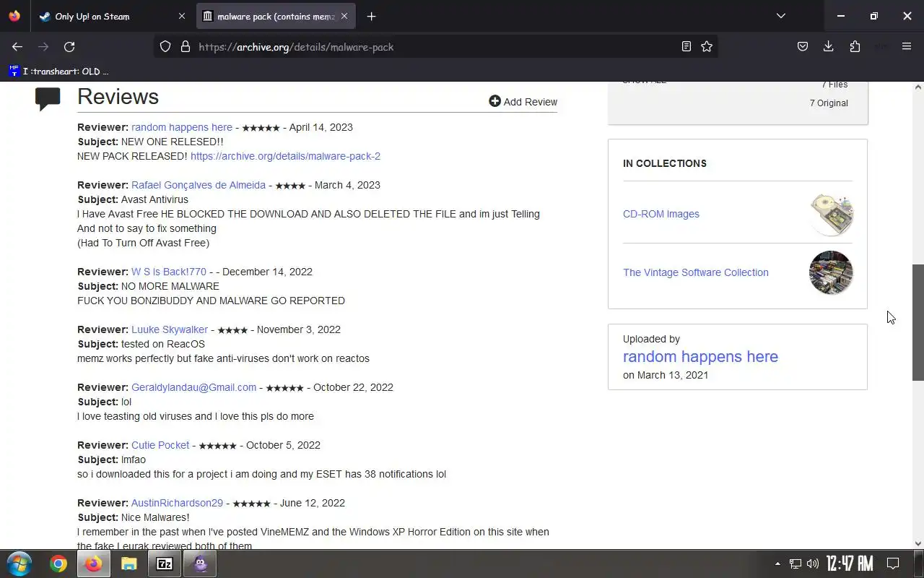Click the on March 13, 2021 date
The height and width of the screenshot is (578, 924).
click(x=666, y=375)
